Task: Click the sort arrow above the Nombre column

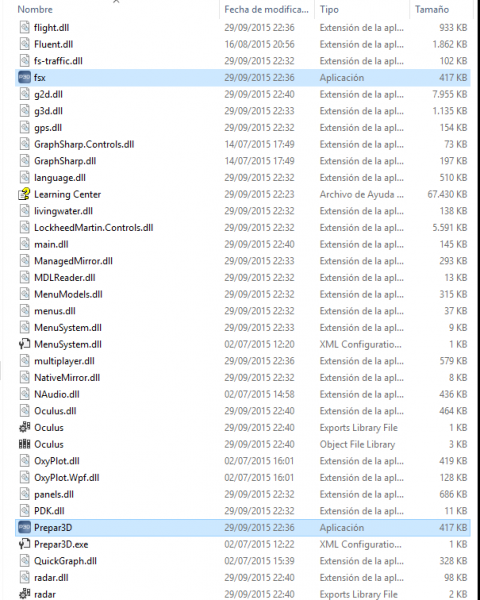Action: tap(116, 2)
